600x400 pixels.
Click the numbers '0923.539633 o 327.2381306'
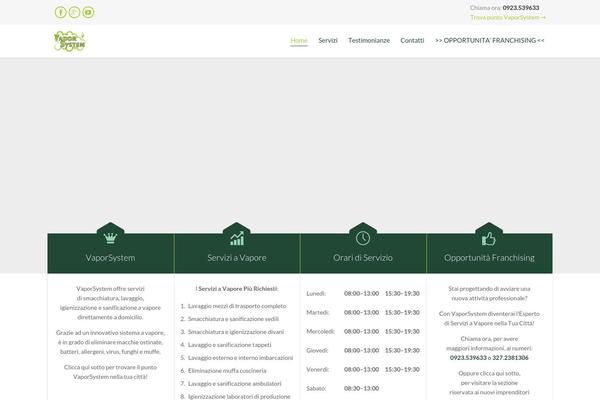pos(489,358)
